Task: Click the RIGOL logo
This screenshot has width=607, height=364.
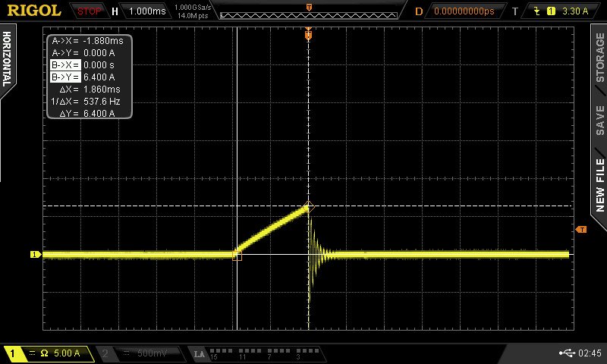Action: 34,11
